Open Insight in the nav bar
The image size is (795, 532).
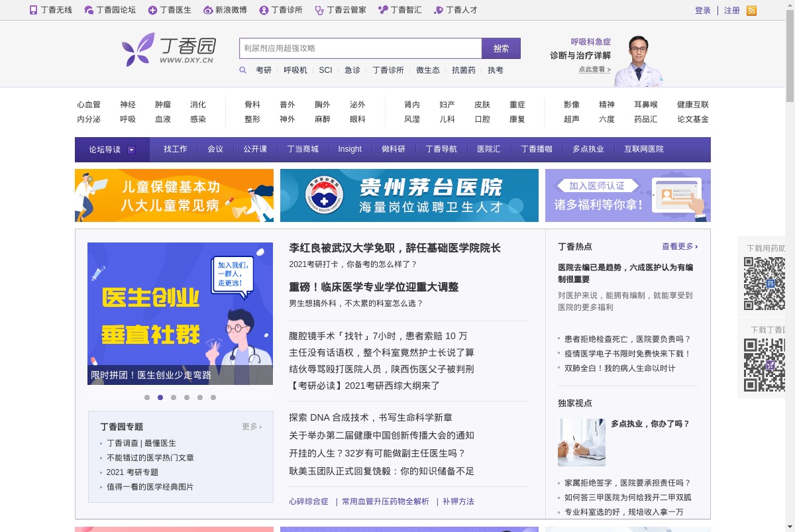coord(350,149)
